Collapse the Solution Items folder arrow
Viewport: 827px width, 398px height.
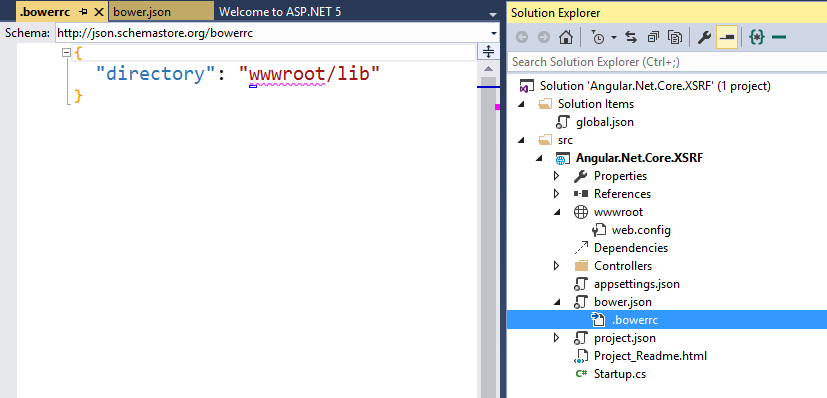[522, 104]
